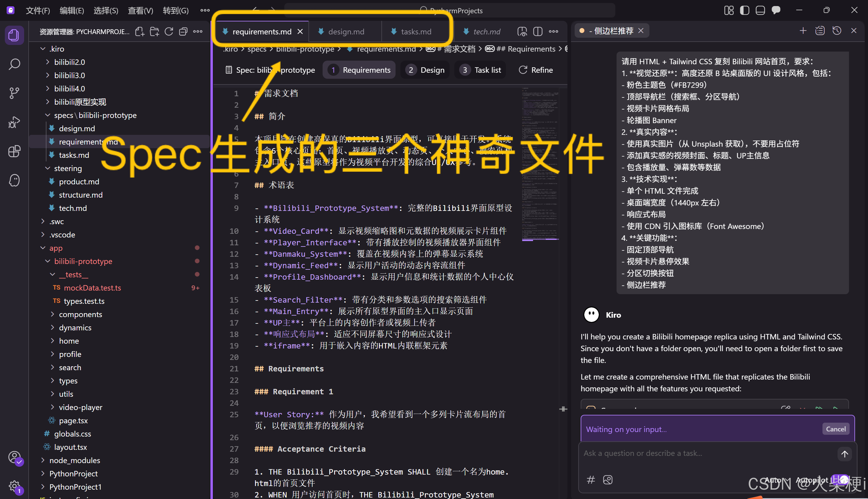Open the 查看(V) menu

[x=140, y=10]
